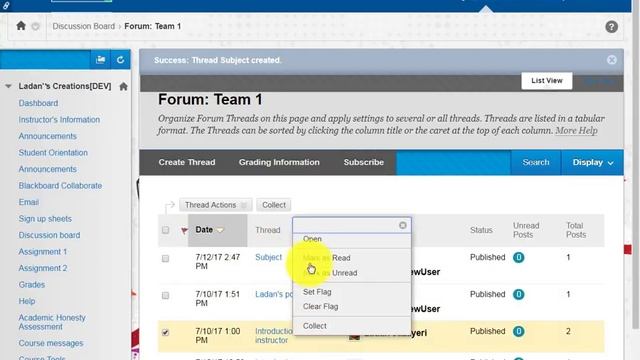
Task: Click Create Thread button
Action: [x=187, y=162]
